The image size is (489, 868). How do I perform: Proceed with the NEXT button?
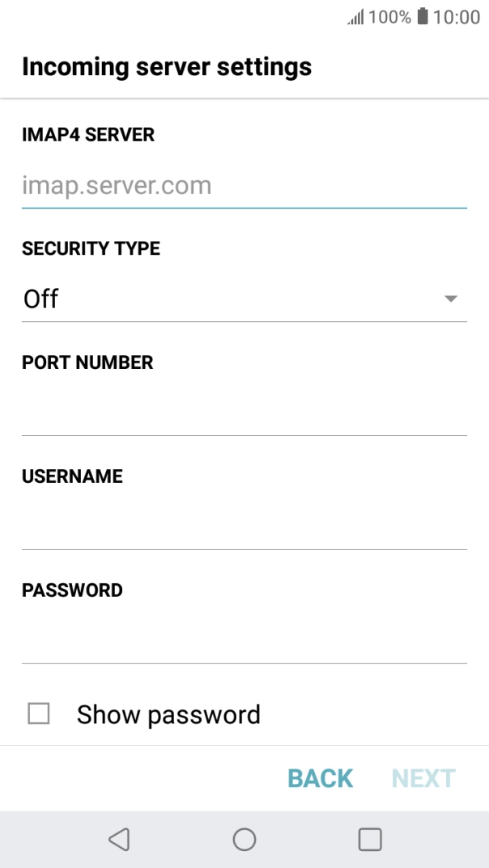pyautogui.click(x=423, y=778)
